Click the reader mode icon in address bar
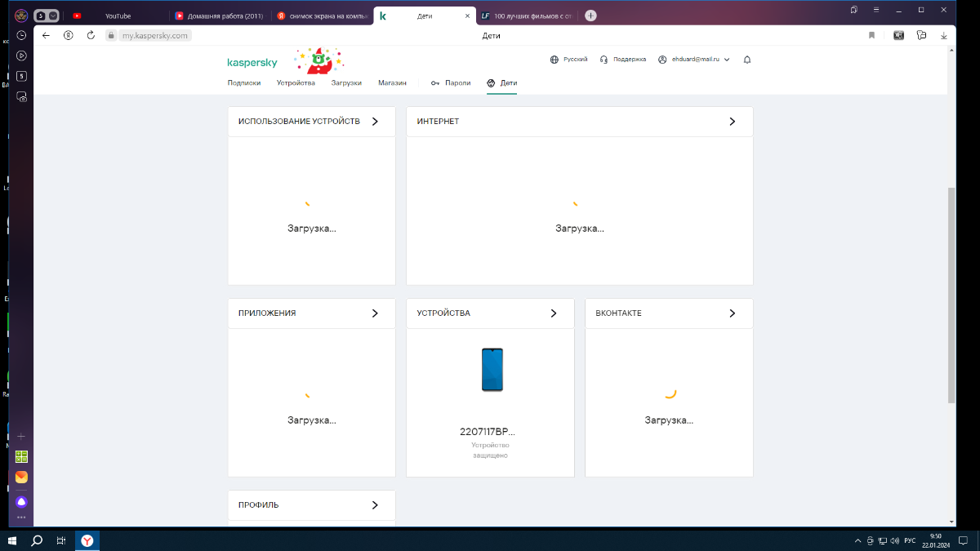 click(x=898, y=35)
